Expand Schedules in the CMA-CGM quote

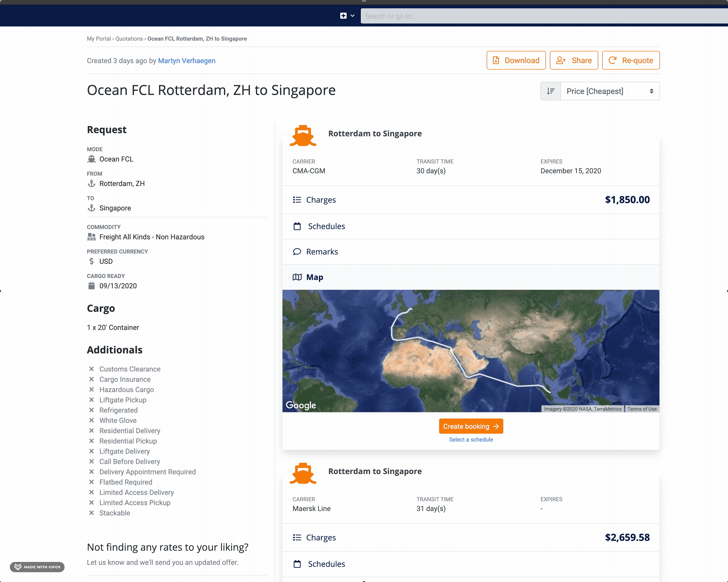click(471, 226)
